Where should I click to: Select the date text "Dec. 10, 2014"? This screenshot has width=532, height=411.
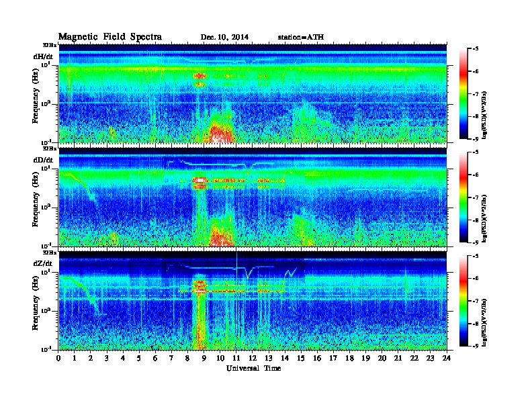point(224,38)
